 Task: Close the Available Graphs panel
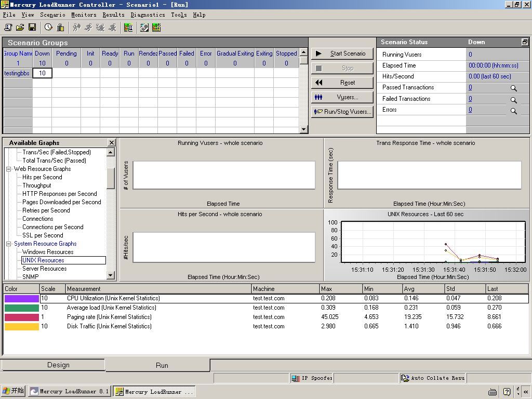[111, 142]
